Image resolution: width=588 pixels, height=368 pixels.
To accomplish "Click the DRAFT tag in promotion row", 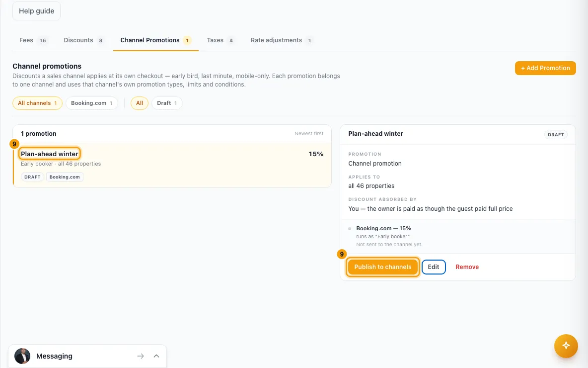I will point(32,177).
